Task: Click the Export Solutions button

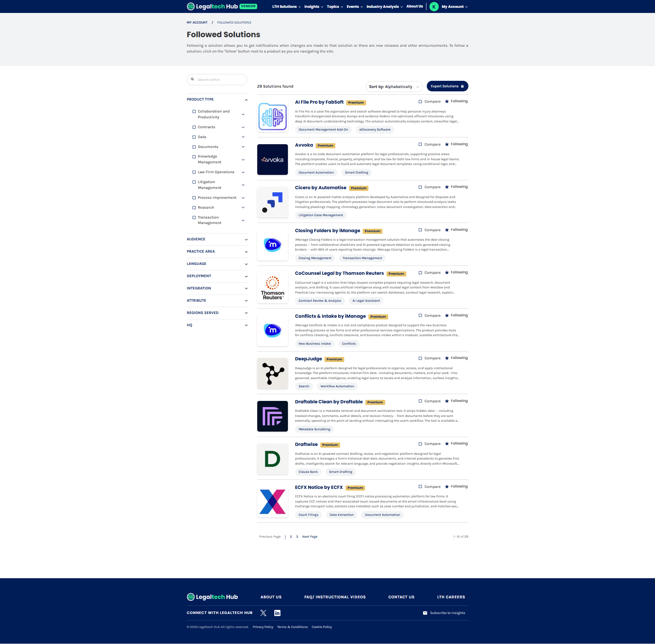Action: [447, 86]
